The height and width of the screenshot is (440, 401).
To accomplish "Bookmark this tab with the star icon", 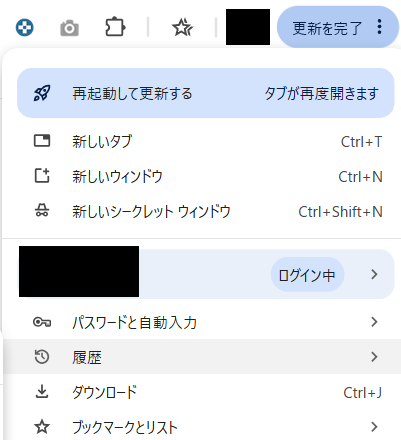I will pos(182,27).
